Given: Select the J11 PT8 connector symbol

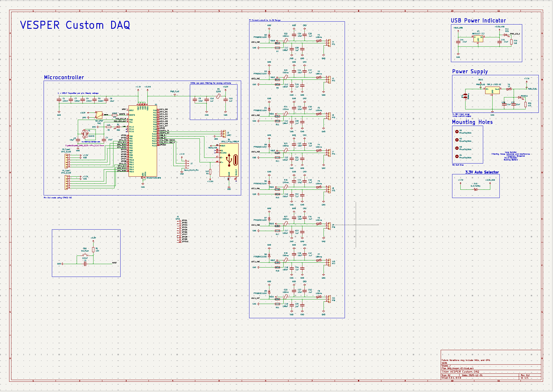Looking at the screenshot, I should pyautogui.click(x=329, y=299).
